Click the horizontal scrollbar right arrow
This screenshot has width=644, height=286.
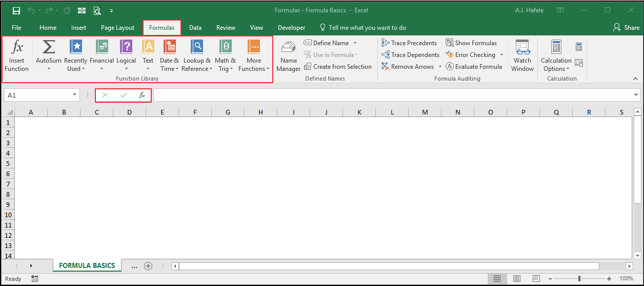(x=629, y=266)
